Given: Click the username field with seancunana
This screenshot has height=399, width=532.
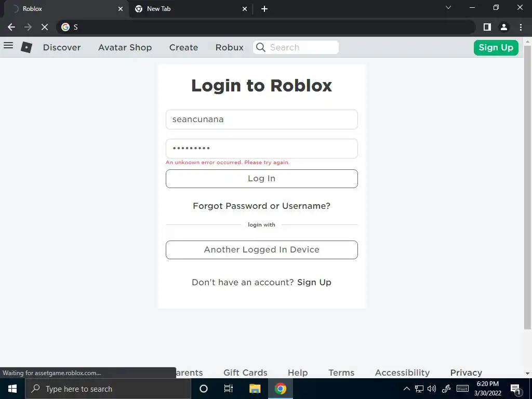Looking at the screenshot, I should [262, 119].
